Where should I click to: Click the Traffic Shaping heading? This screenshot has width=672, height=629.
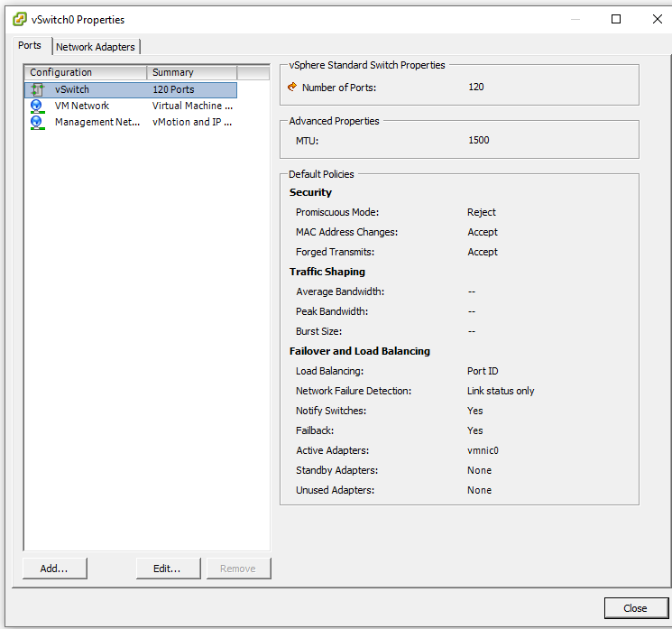[x=327, y=272]
